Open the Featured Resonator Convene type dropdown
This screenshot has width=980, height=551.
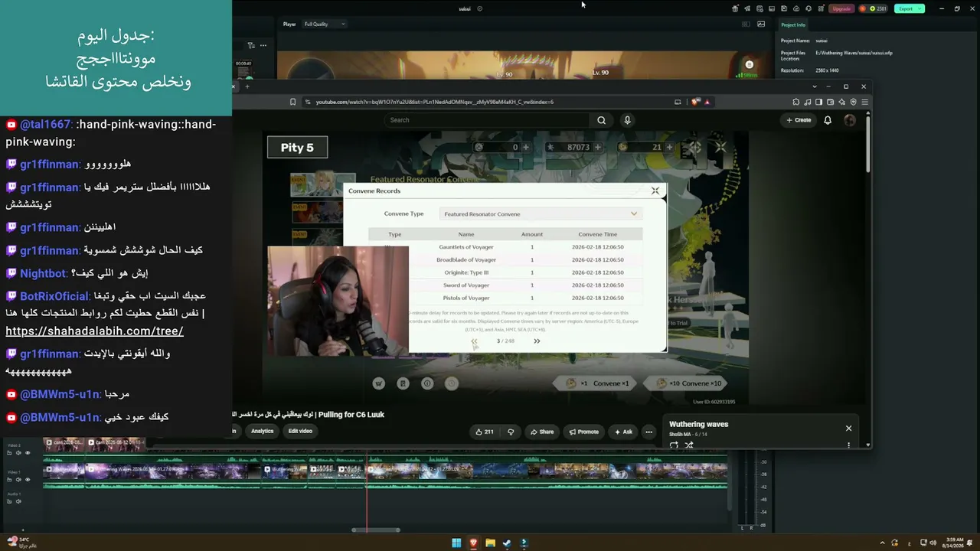[541, 214]
